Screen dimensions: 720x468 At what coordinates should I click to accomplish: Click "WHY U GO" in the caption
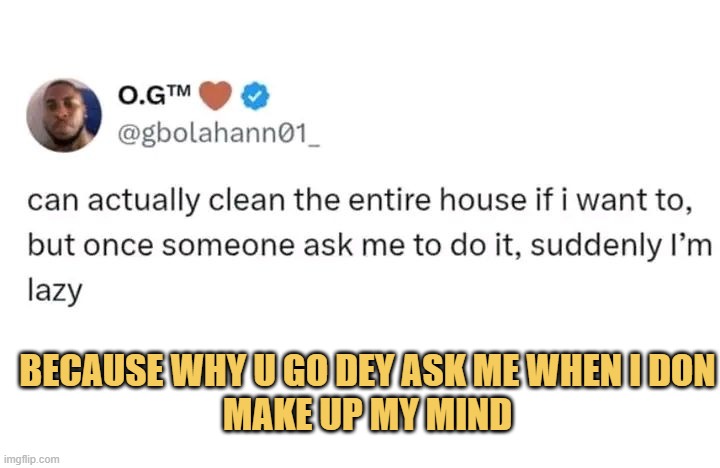(x=249, y=370)
